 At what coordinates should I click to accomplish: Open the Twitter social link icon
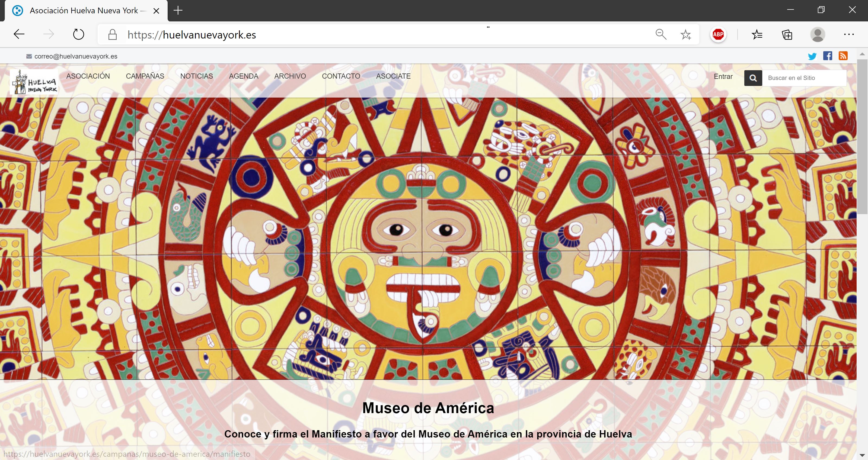[x=812, y=56]
